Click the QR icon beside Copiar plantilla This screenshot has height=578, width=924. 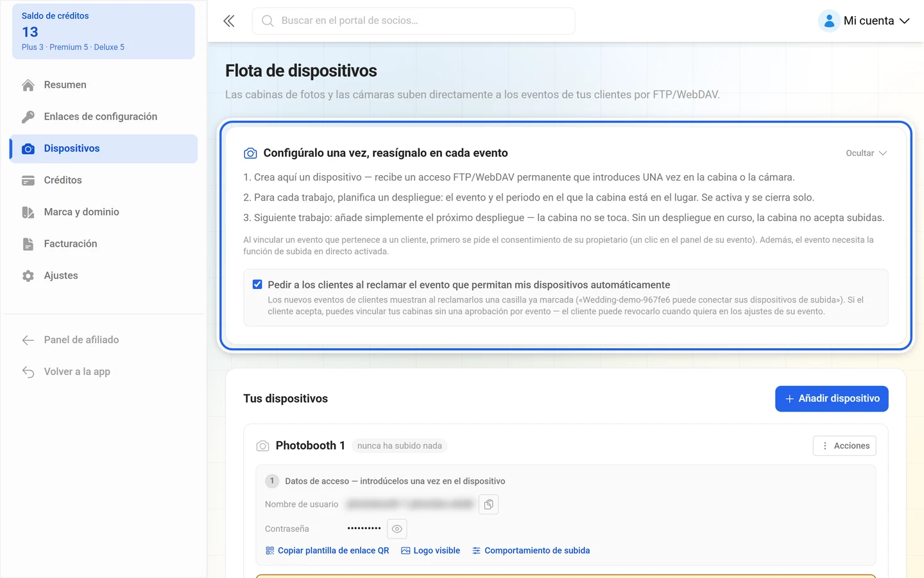269,550
